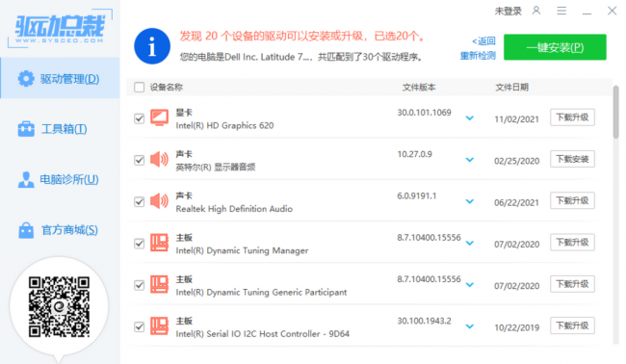
Task: Click the 文件日期 column header
Action: click(511, 87)
